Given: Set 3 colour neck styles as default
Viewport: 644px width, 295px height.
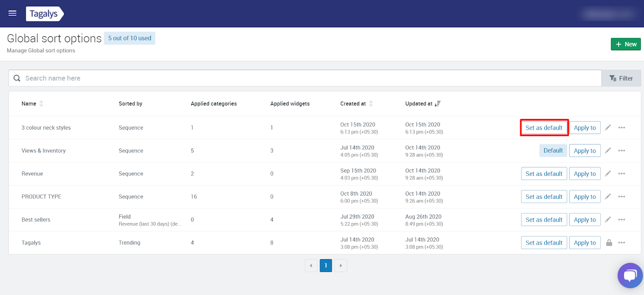Looking at the screenshot, I should (544, 128).
